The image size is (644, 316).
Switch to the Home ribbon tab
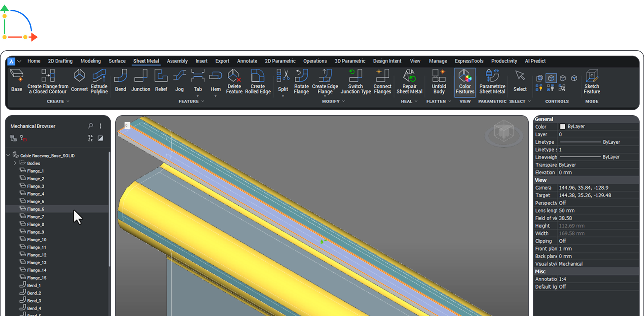[x=34, y=61]
